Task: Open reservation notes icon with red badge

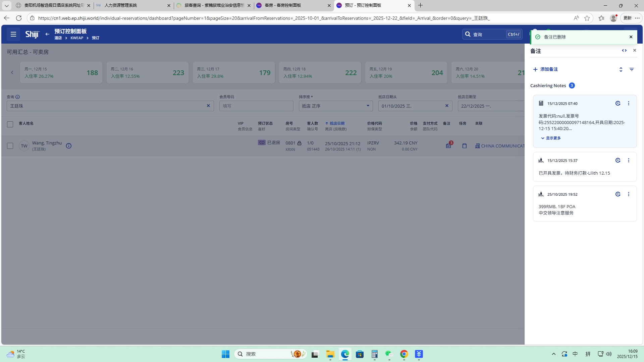Action: point(448,146)
